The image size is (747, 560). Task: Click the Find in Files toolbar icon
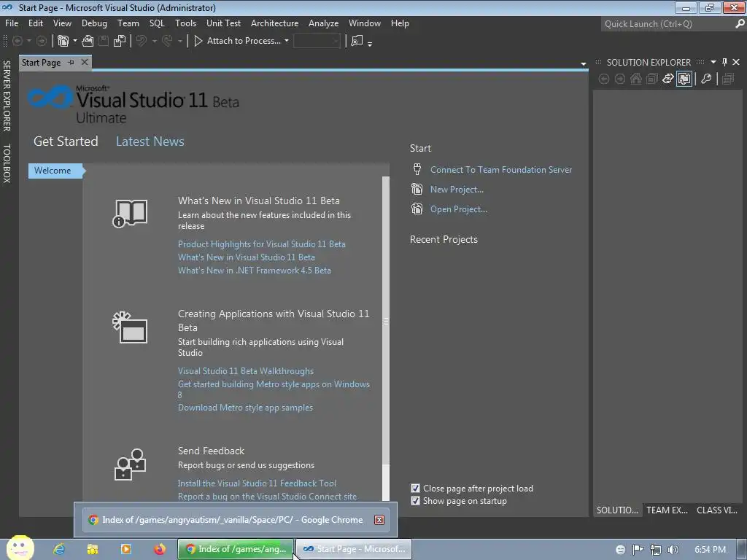click(357, 41)
